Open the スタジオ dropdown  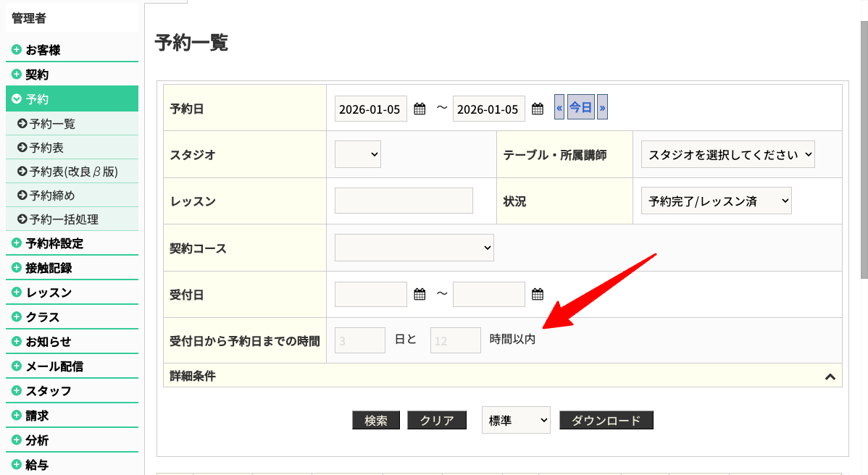pyautogui.click(x=358, y=154)
